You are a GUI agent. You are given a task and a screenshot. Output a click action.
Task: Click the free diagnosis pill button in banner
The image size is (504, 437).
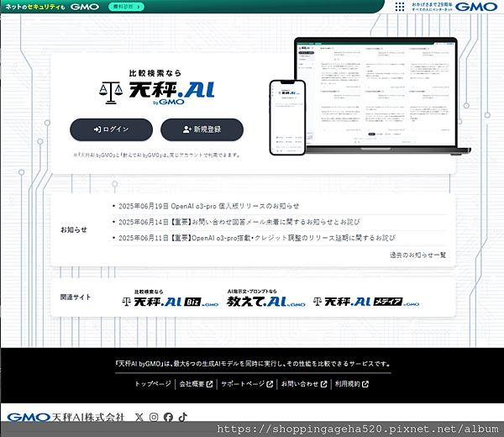126,7
